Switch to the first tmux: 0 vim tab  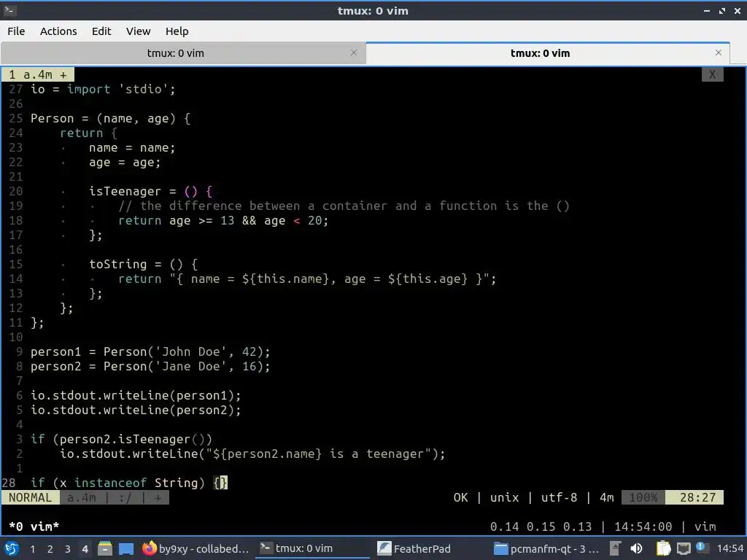click(x=175, y=53)
